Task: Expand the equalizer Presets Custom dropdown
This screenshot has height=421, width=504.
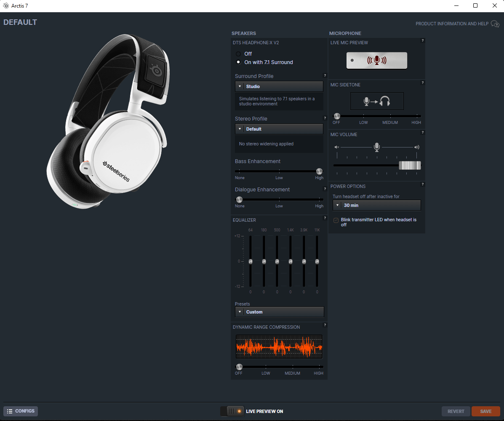Action: tap(279, 312)
